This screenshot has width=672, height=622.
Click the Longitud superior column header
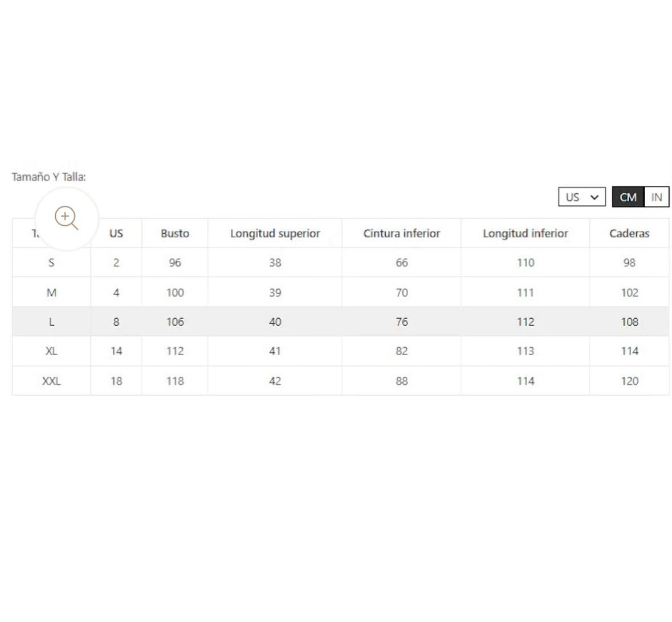pos(275,233)
